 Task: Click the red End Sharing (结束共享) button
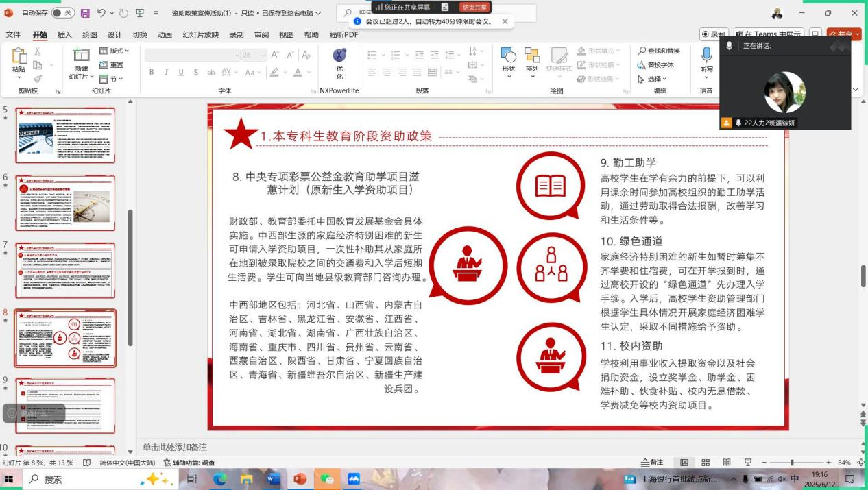click(474, 7)
